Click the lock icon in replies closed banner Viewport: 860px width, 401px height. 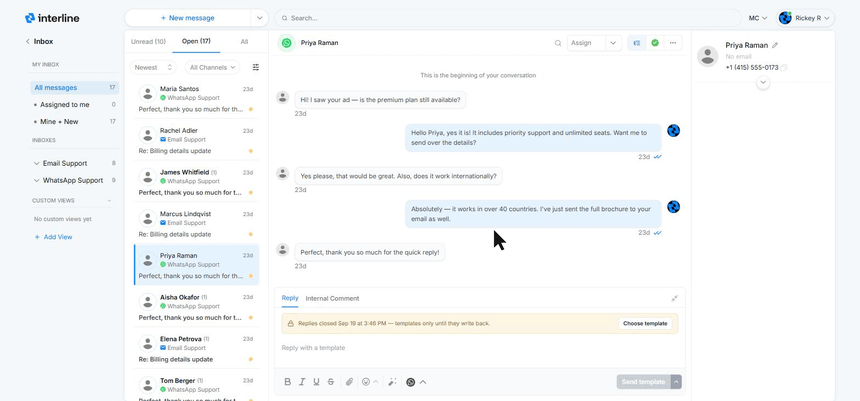pos(291,324)
